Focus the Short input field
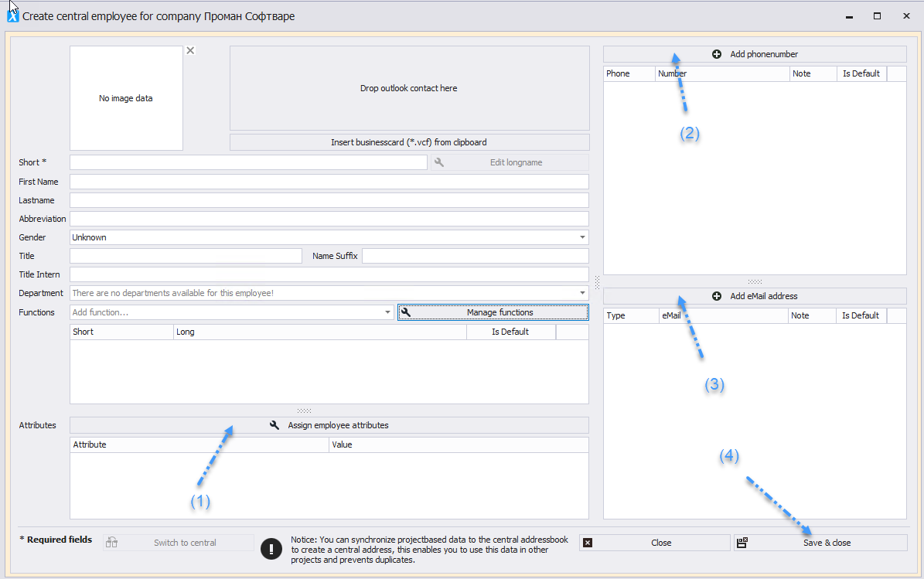The image size is (924, 579). tap(248, 162)
